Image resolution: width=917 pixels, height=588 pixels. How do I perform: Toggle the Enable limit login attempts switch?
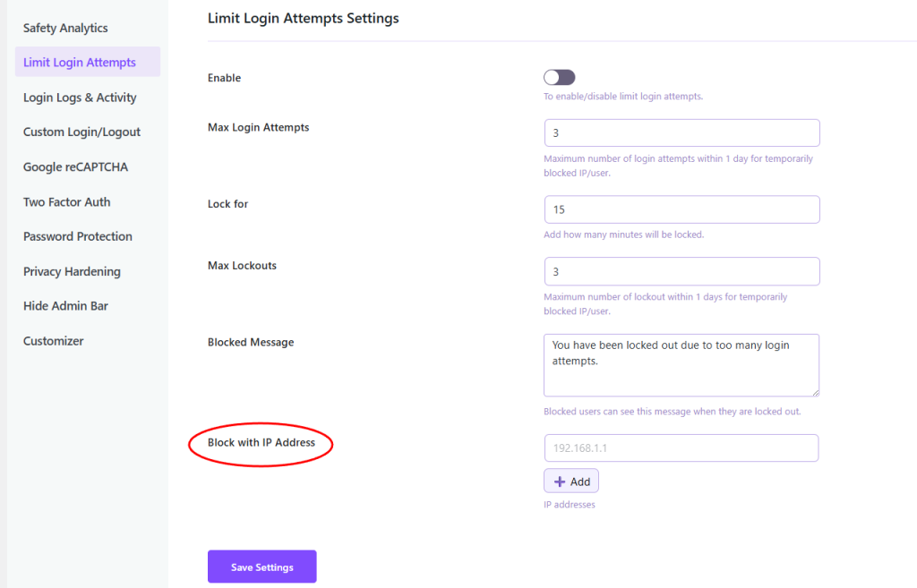point(559,78)
